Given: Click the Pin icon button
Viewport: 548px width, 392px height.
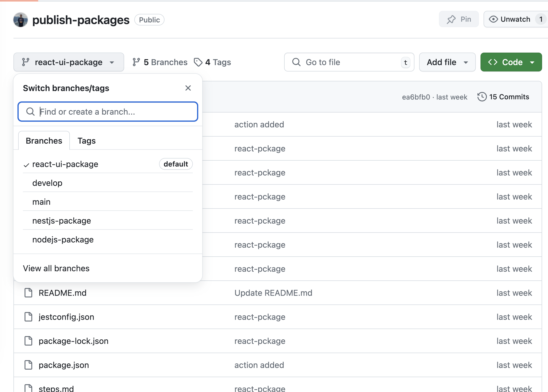Looking at the screenshot, I should [451, 19].
